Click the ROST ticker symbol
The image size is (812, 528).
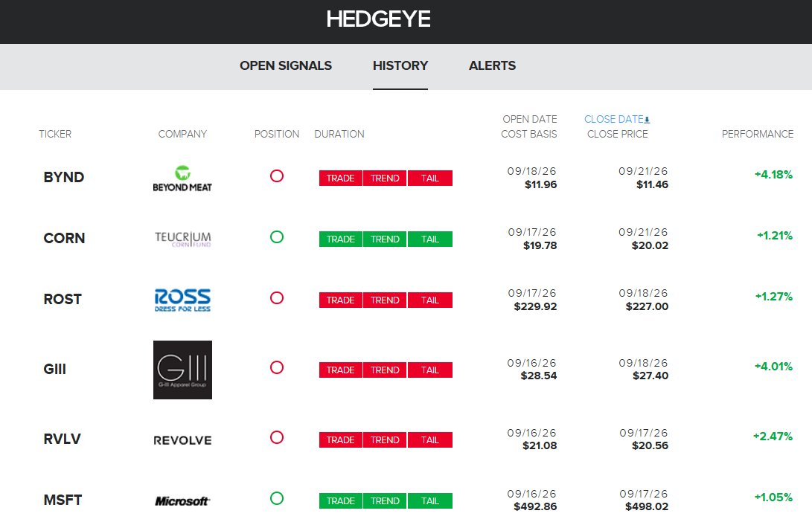(63, 299)
